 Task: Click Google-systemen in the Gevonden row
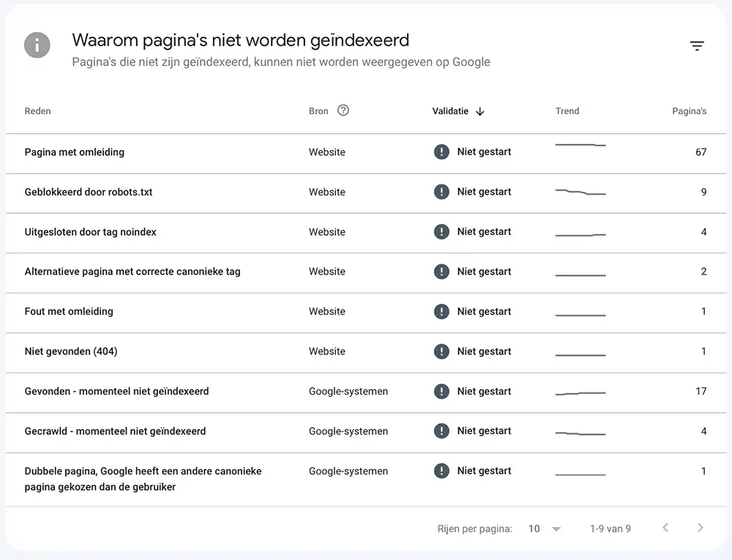coord(348,392)
